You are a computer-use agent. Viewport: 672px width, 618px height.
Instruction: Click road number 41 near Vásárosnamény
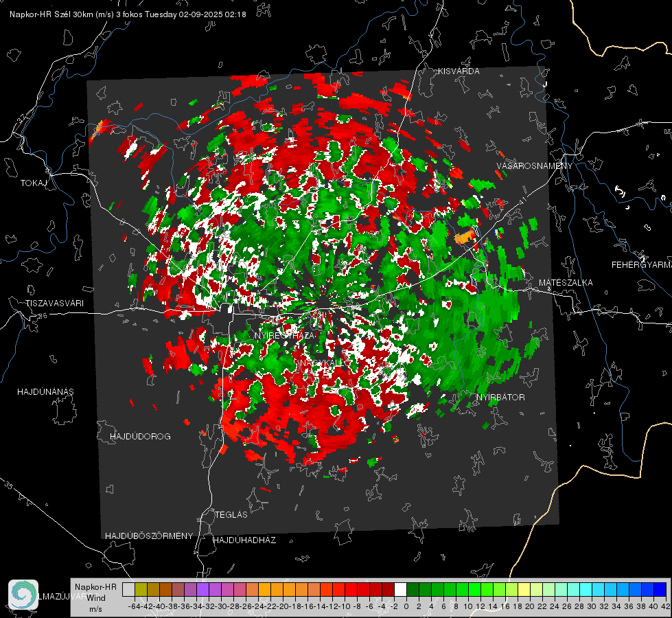[522, 201]
